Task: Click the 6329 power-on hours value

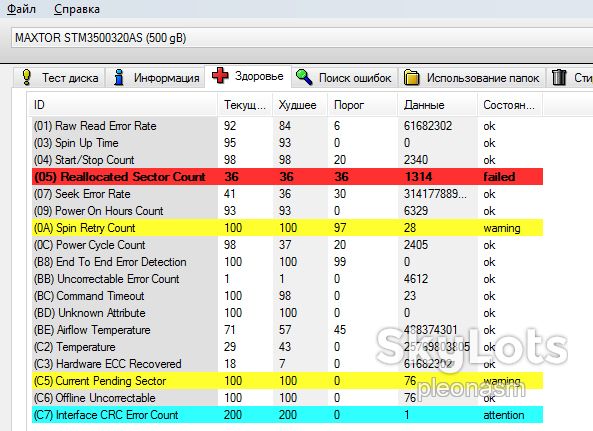Action: click(x=416, y=211)
